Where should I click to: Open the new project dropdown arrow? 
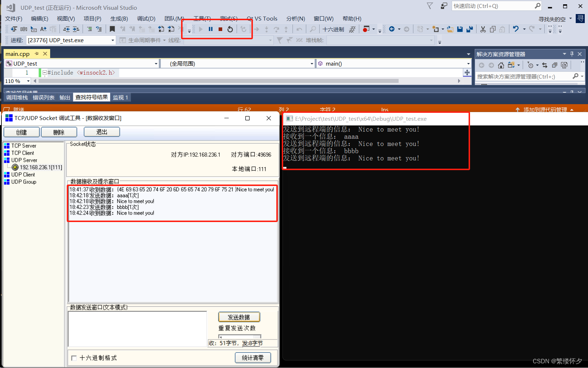(x=443, y=29)
